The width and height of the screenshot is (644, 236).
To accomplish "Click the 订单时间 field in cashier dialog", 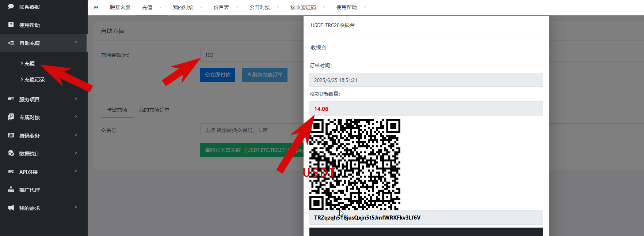I will click(x=426, y=80).
